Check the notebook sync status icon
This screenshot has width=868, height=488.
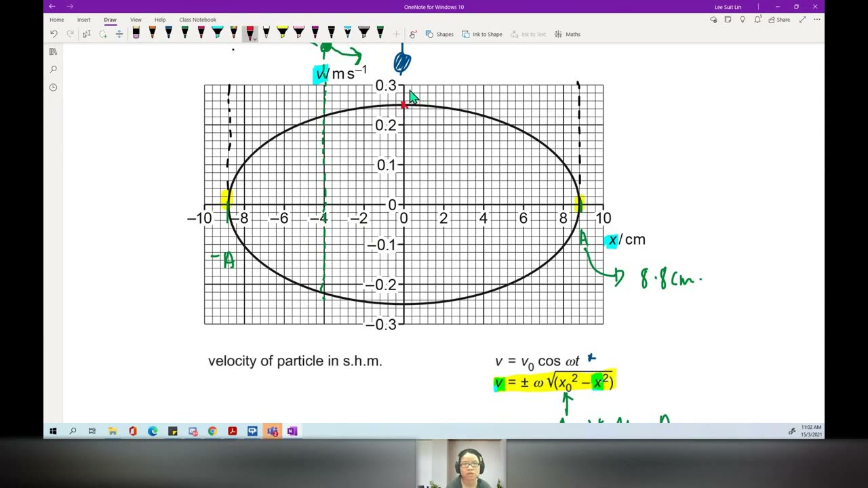tap(713, 20)
